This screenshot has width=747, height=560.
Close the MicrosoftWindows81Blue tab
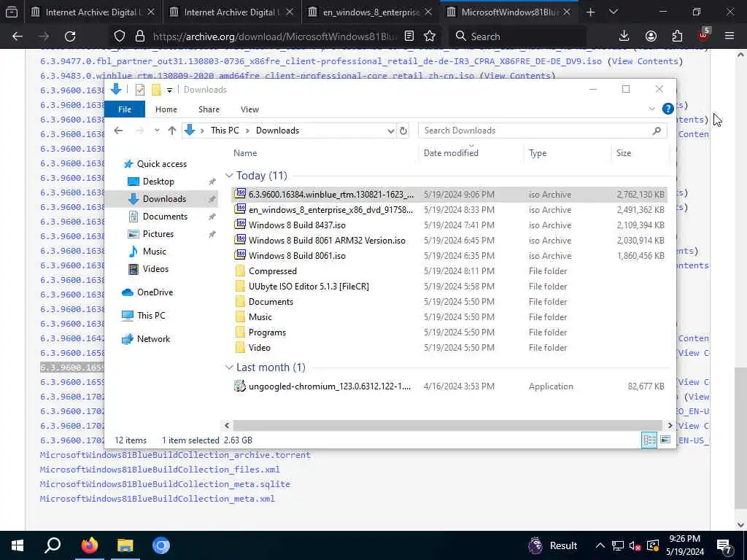click(x=567, y=12)
